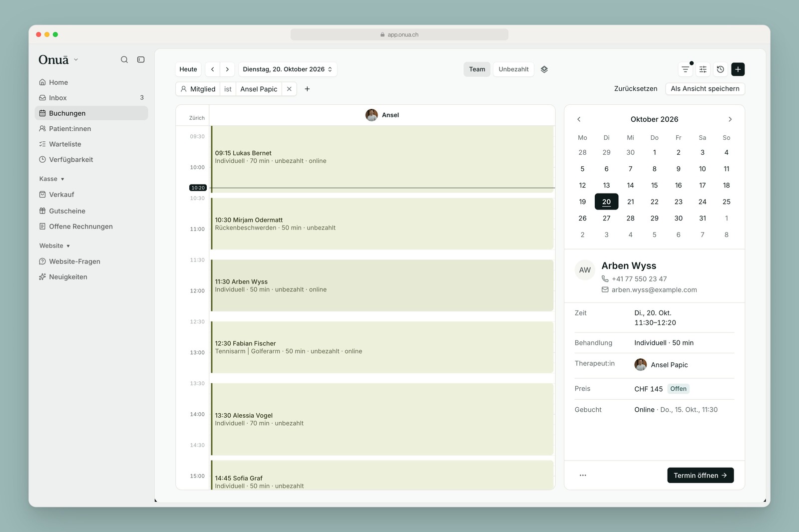Open search via magnifier icon in sidebar
This screenshot has width=799, height=532.
[x=124, y=59]
